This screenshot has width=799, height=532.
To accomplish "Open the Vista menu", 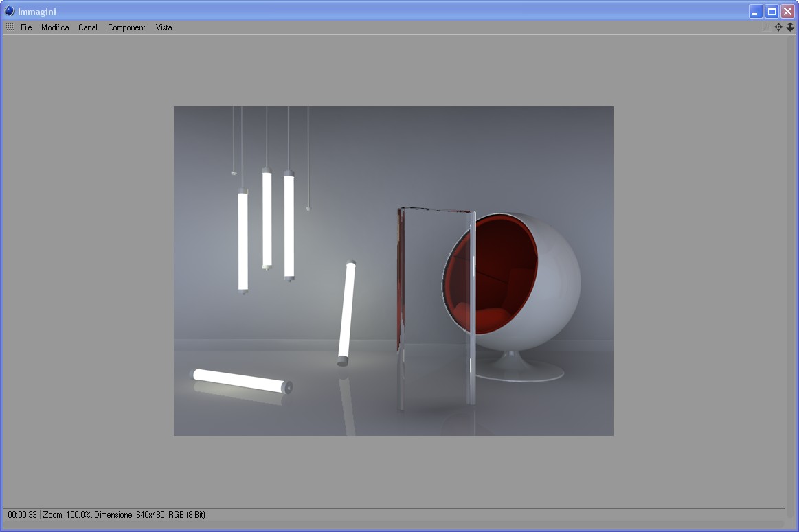I will (x=164, y=27).
